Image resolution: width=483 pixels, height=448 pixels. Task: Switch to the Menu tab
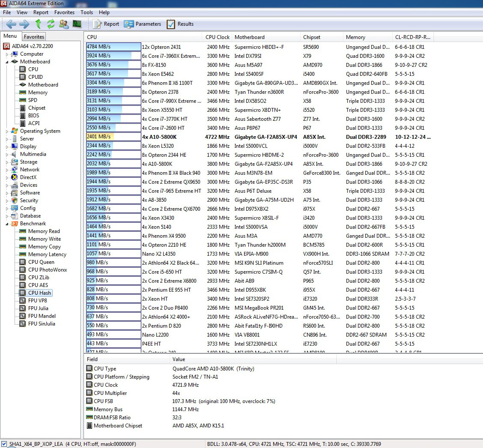pos(10,36)
